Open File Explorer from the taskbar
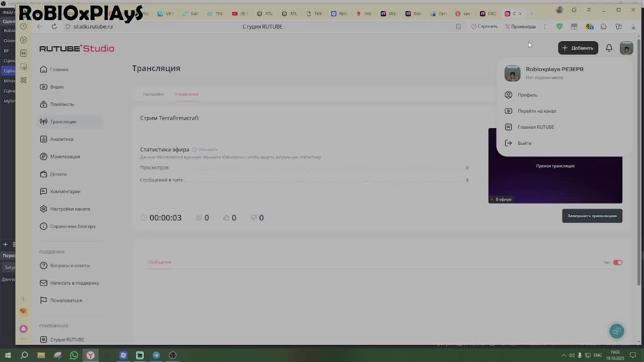This screenshot has width=644, height=362. tap(41, 355)
